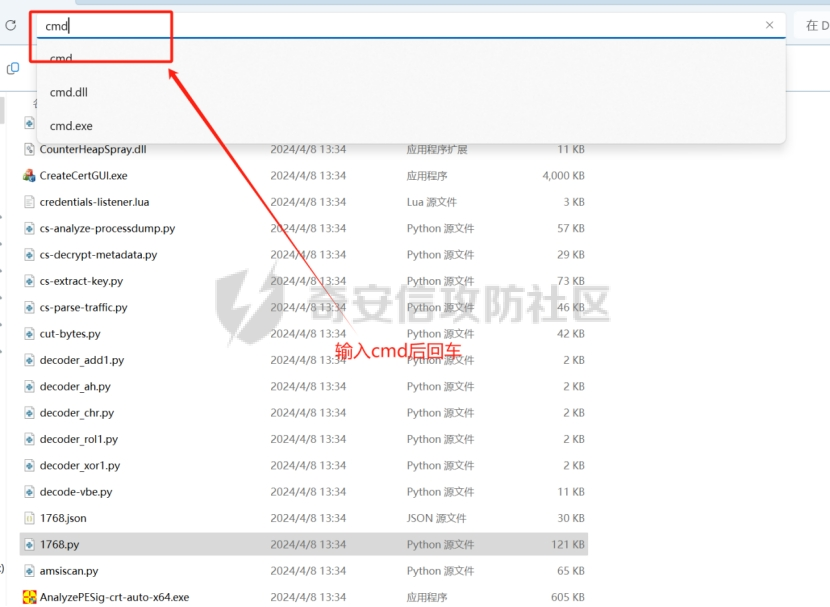Click the 1768.json file icon
The width and height of the screenshot is (830, 607).
[x=29, y=518]
